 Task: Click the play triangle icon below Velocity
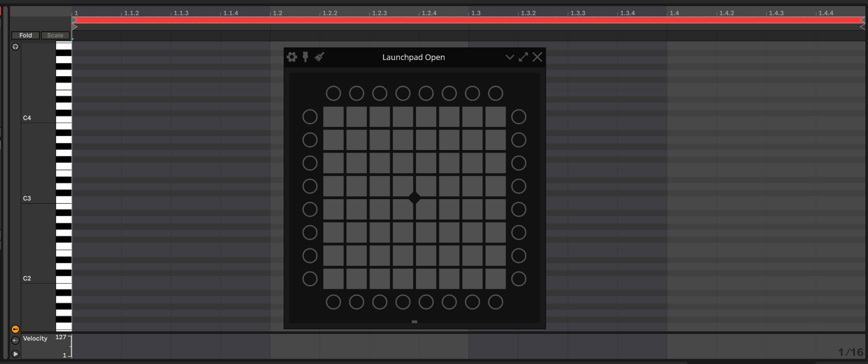point(15,354)
